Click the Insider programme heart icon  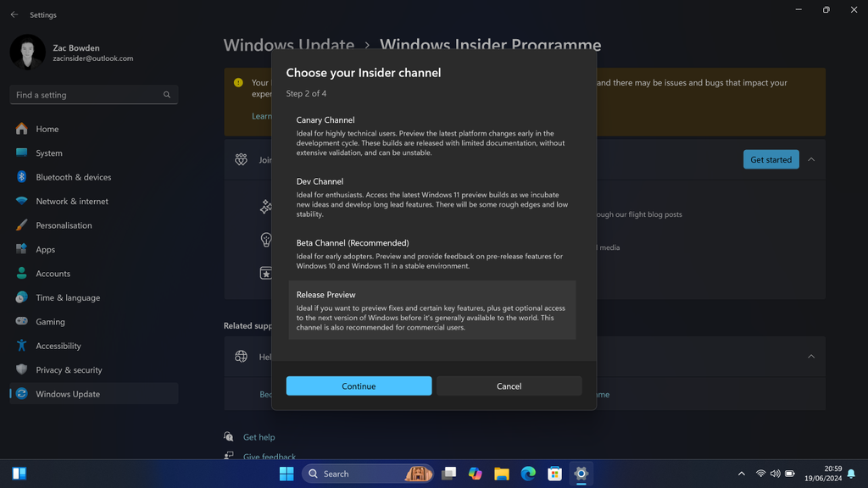click(x=241, y=159)
